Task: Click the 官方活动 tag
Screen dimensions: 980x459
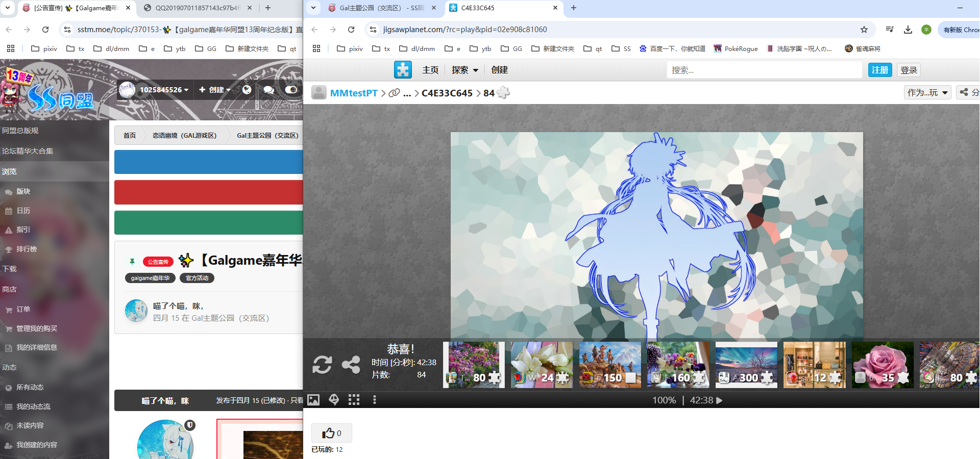Action: pos(197,278)
